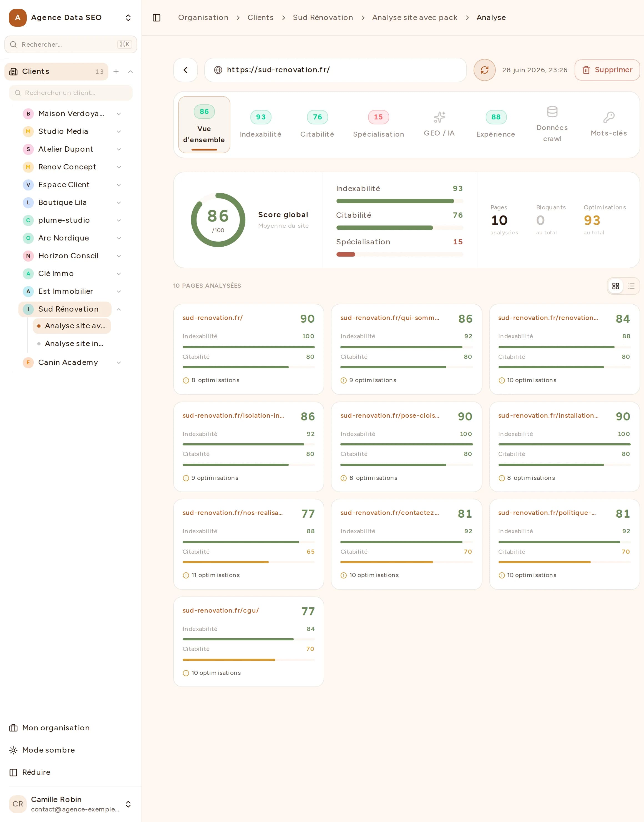Click the orange Agence Data SEO logo

pyautogui.click(x=18, y=18)
